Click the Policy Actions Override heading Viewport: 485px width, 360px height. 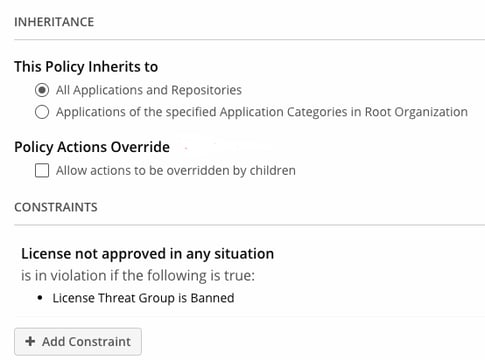point(92,147)
